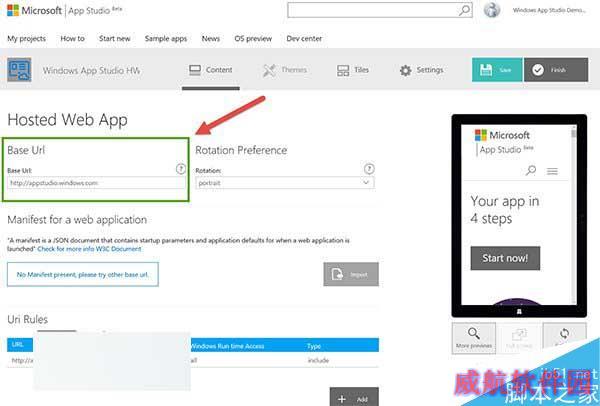600x406 pixels.
Task: Open hamburger menu in device preview
Action: coord(552,171)
